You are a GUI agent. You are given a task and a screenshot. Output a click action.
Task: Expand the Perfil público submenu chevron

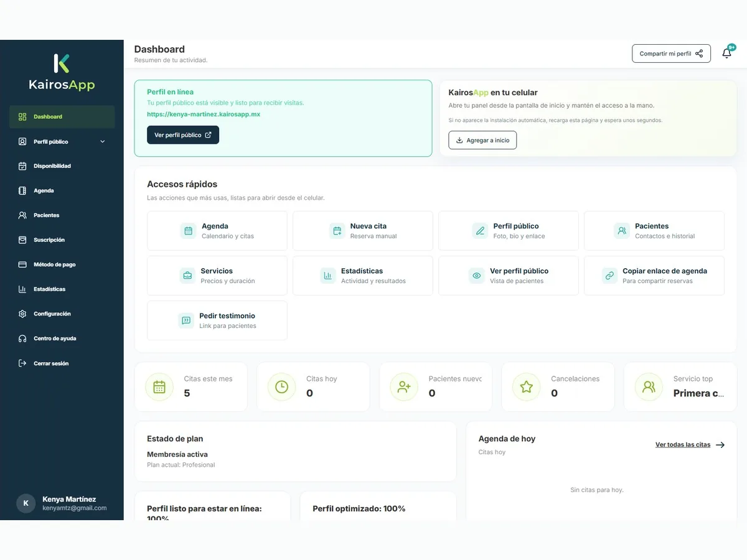pyautogui.click(x=103, y=142)
